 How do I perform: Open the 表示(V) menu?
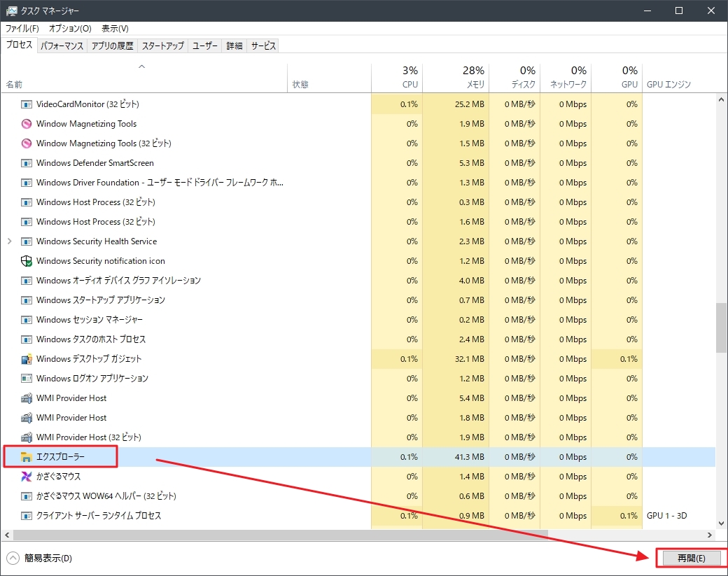coord(115,28)
